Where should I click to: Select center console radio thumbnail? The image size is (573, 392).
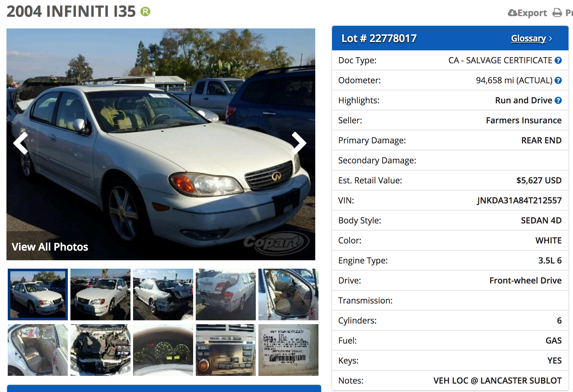(226, 350)
